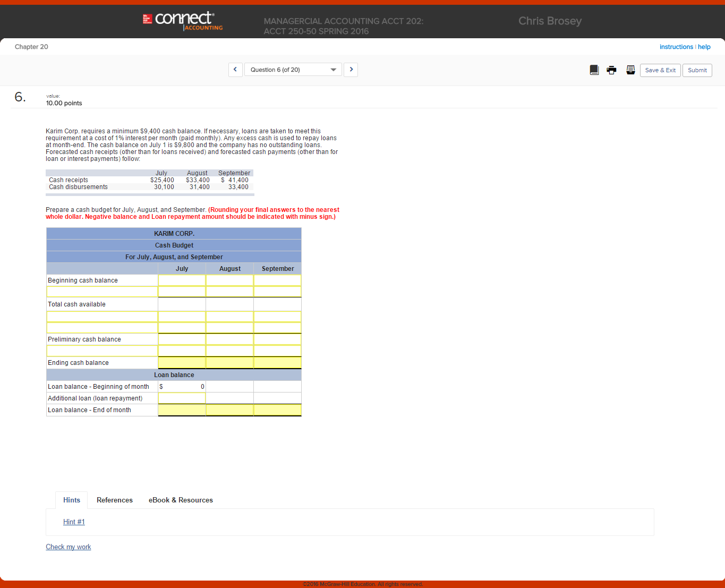The width and height of the screenshot is (725, 588).
Task: Click the September Beginning cash balance field
Action: [277, 280]
